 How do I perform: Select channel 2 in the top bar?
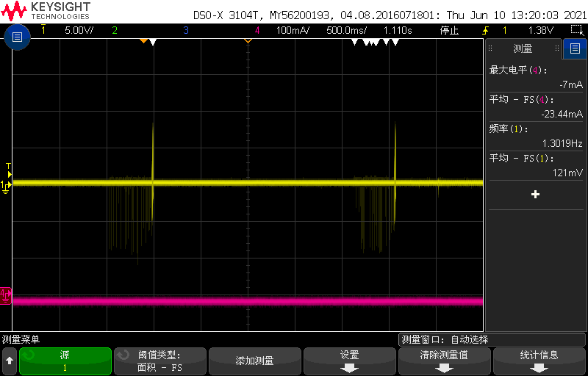[115, 30]
